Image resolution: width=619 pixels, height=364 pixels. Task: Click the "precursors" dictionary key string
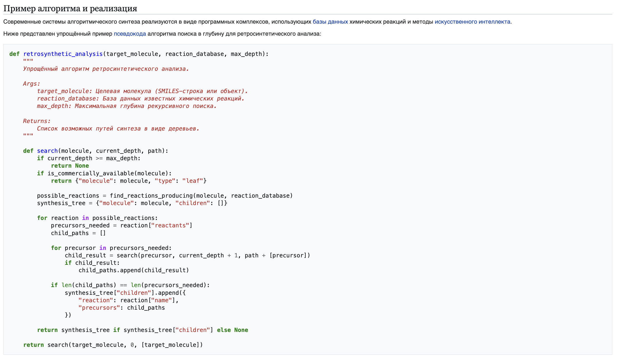pyautogui.click(x=99, y=308)
